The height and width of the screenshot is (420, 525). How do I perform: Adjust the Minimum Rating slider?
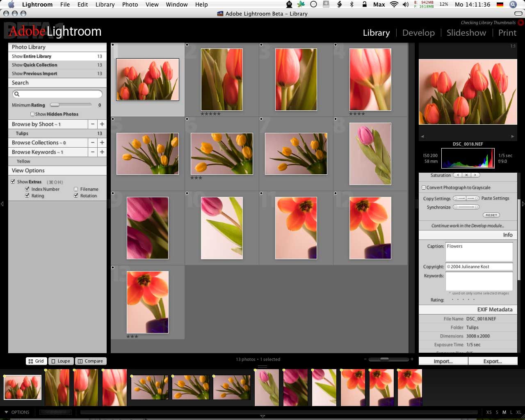54,105
